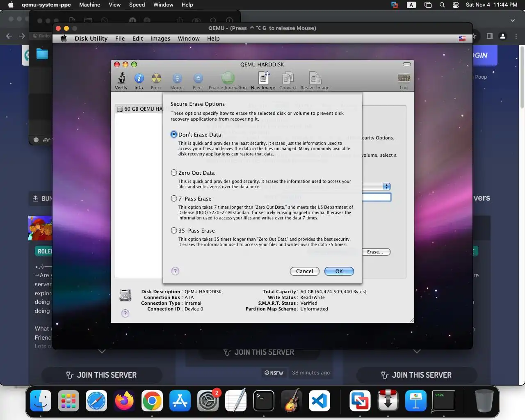The height and width of the screenshot is (420, 525).
Task: Click the Resize Image toolbar icon
Action: 315,78
